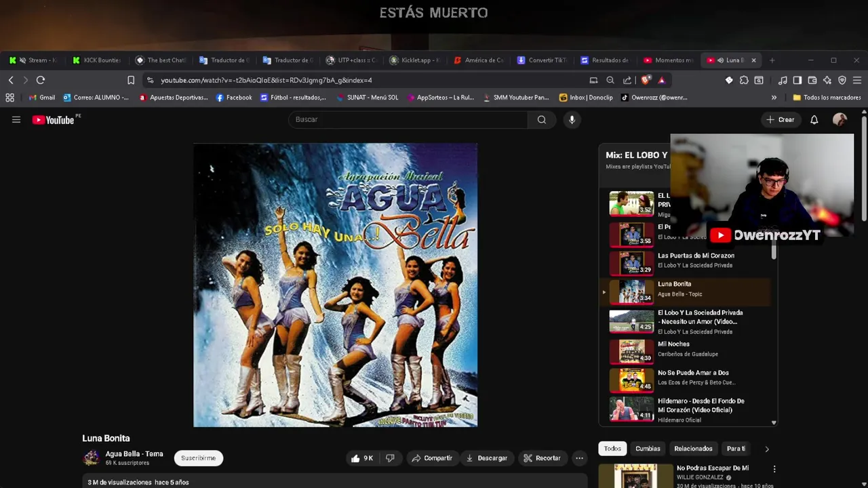868x488 pixels.
Task: Switch to the Kicklet.app tab
Action: [414, 60]
